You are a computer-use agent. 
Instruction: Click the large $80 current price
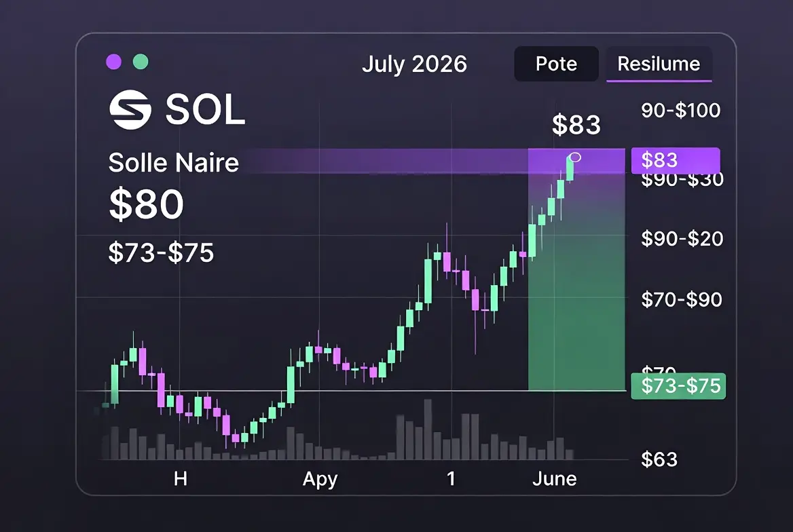tap(147, 204)
